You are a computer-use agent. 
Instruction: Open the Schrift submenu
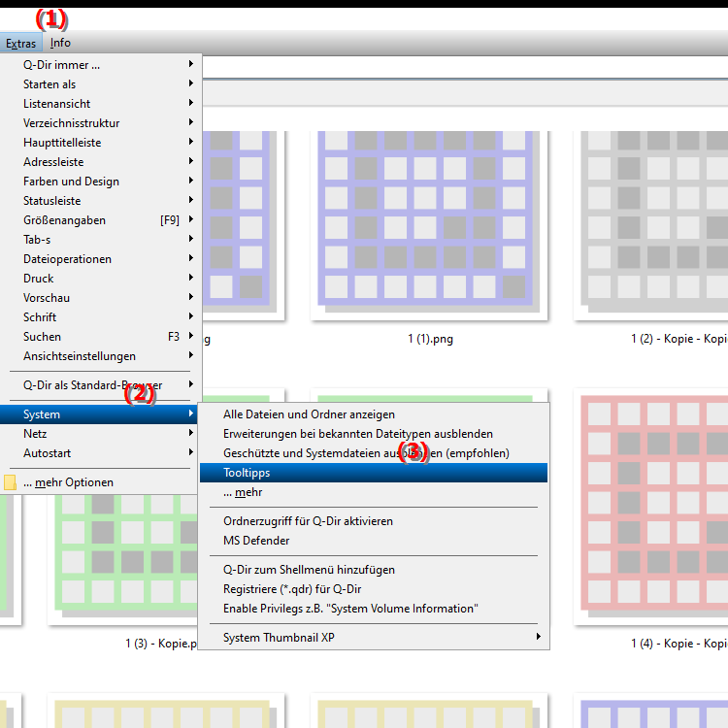point(101,317)
